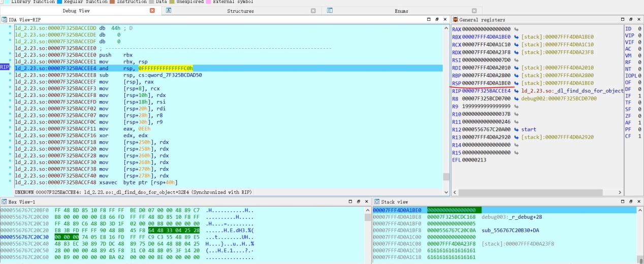Viewport: 644px width, 264px height.
Task: Switch to the Structures tab
Action: pos(240,11)
